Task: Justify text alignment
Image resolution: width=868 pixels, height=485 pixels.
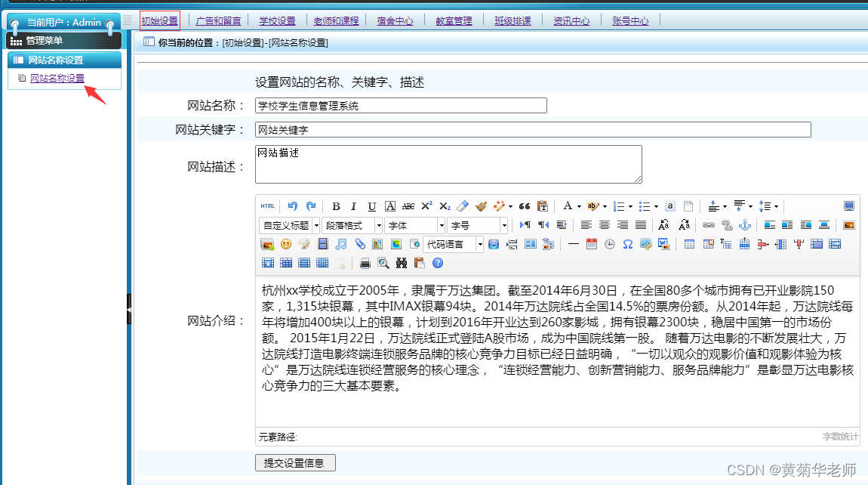Action: (x=641, y=225)
